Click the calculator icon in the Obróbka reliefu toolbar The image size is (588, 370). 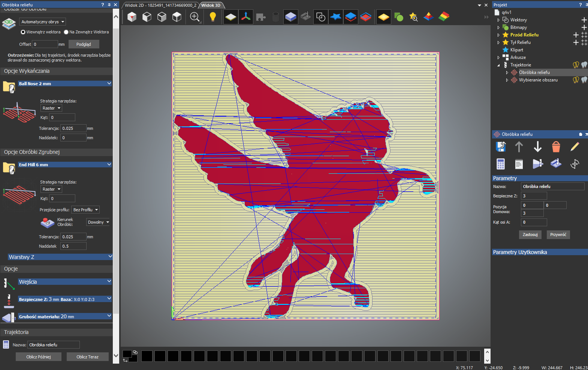[501, 164]
